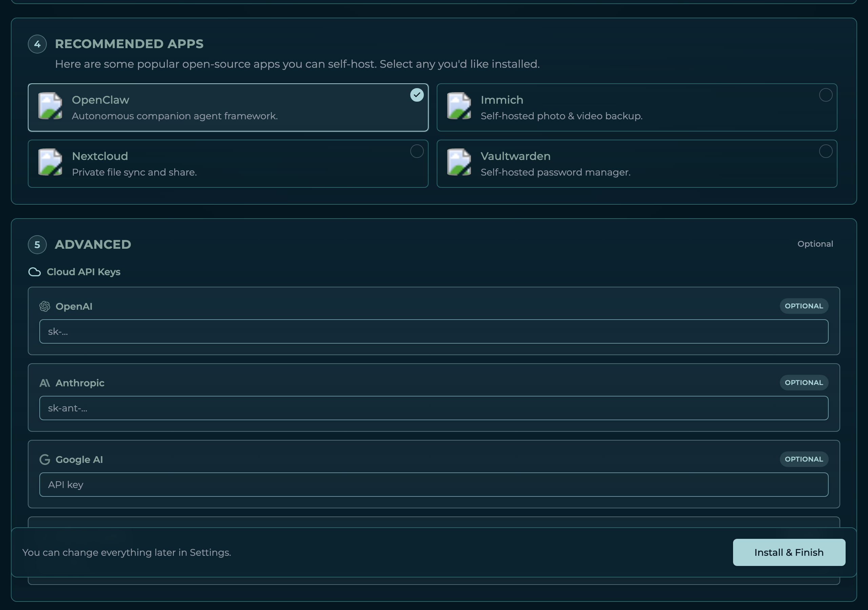Click the 'RECOMMENDED APPS' heading

[x=129, y=44]
